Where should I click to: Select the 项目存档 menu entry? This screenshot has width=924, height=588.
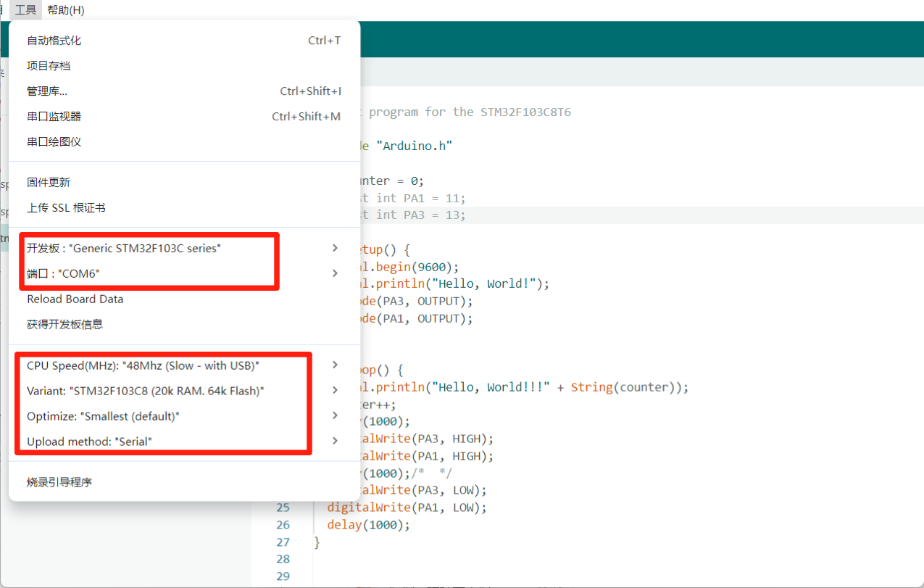[x=49, y=66]
